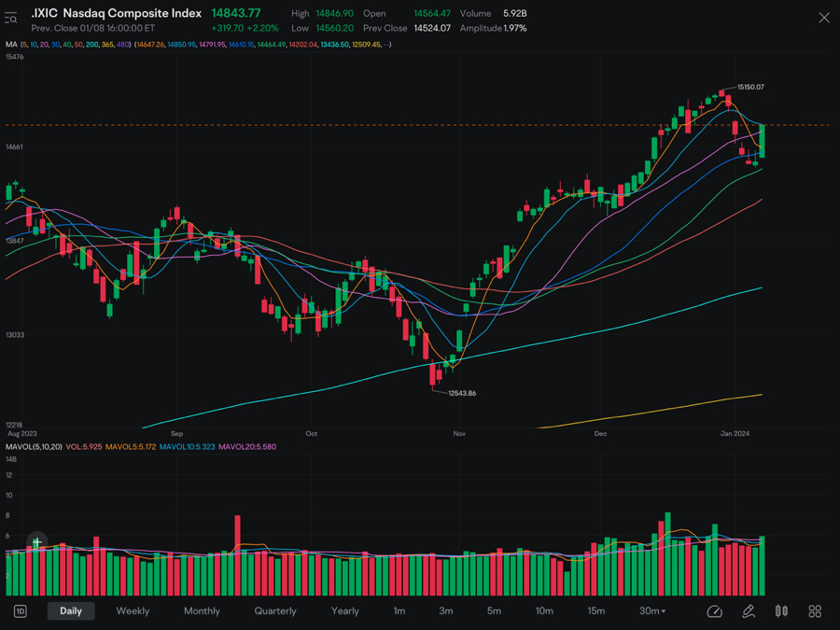
Task: Click the white crosshair button on volume chart
Action: coord(37,542)
